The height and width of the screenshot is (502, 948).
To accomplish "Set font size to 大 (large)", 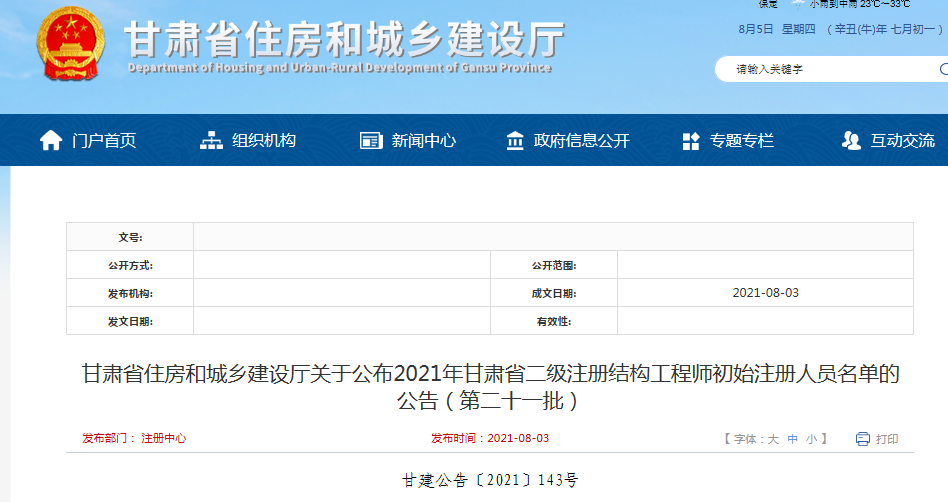I will point(773,439).
